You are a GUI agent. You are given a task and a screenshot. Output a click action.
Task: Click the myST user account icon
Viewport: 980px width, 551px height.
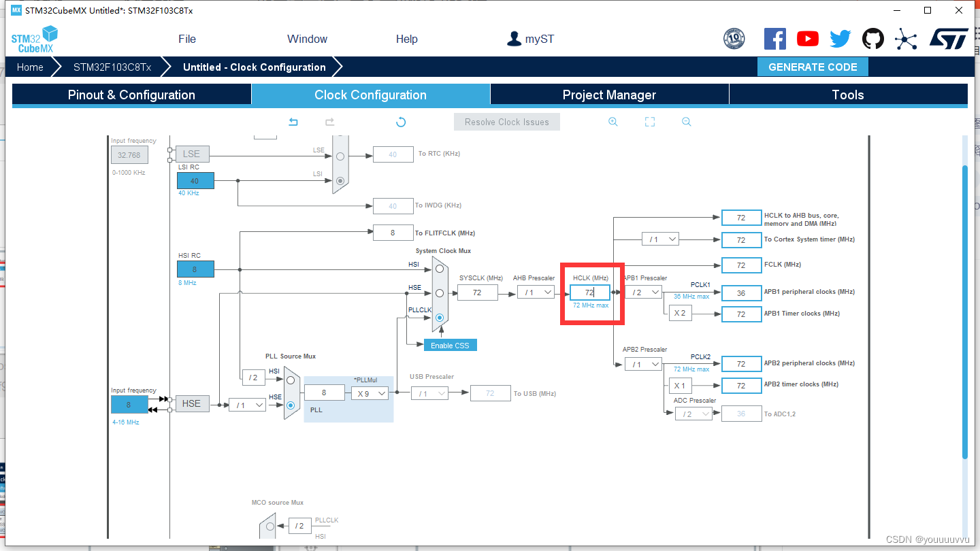[514, 39]
